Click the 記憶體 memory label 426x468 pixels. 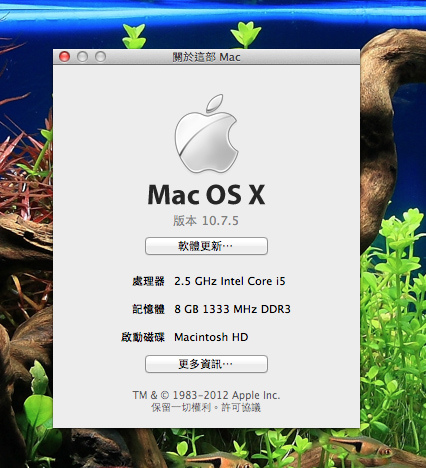coord(148,309)
